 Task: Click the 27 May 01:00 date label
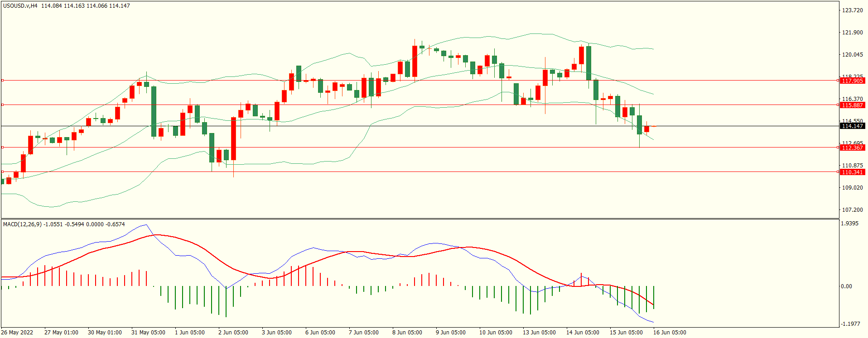(x=61, y=333)
